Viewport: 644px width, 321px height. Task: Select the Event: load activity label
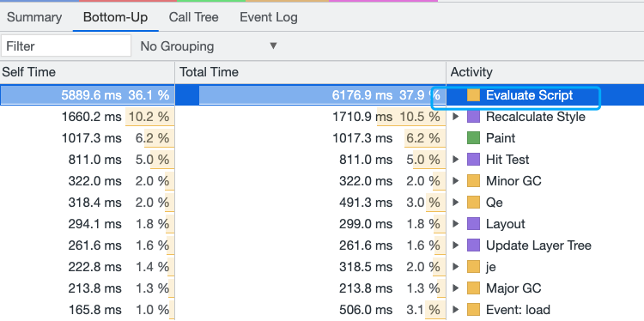pos(518,310)
